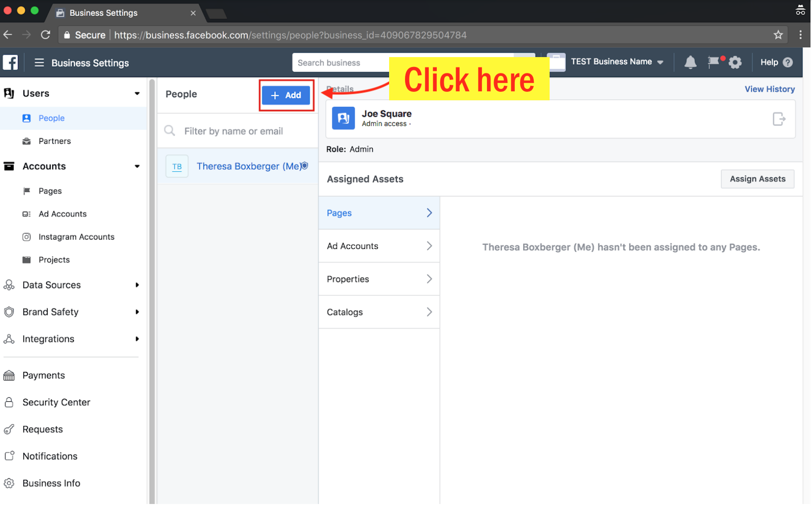Collapse the Users section arrow
Screen dimensions: 812x505
tap(138, 94)
